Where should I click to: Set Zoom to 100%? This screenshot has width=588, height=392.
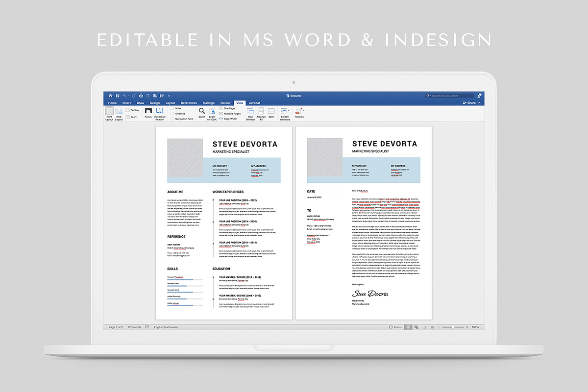tap(212, 114)
